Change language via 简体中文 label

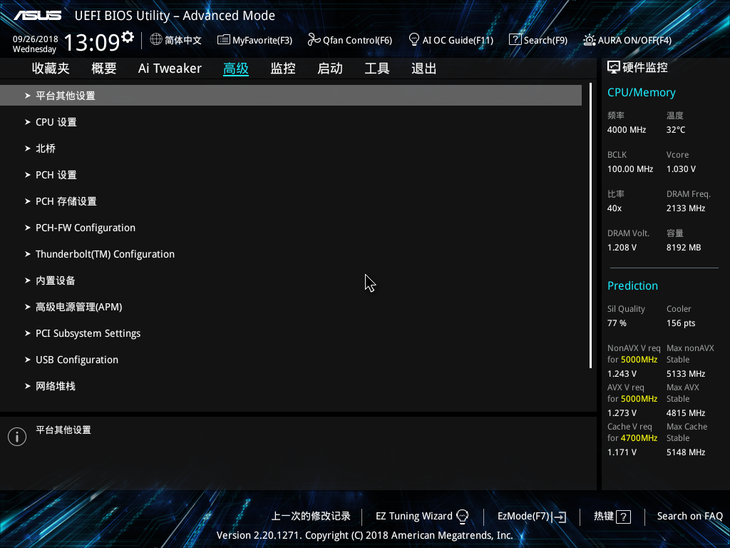[183, 40]
